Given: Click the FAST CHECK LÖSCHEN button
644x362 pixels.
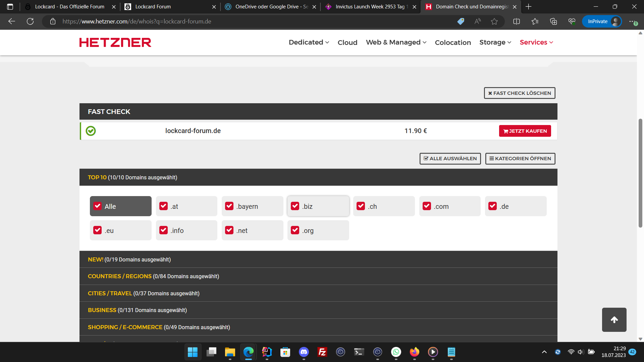Looking at the screenshot, I should click(520, 93).
